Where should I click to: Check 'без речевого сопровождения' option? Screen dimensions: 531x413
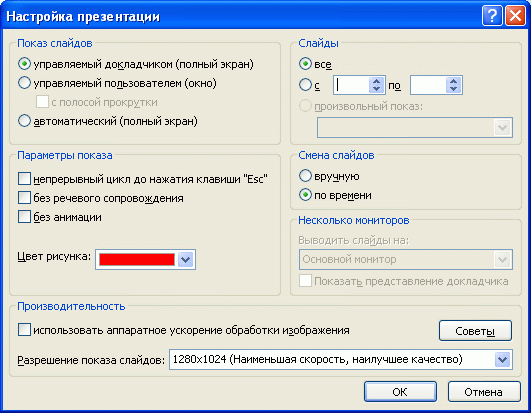pyautogui.click(x=24, y=198)
